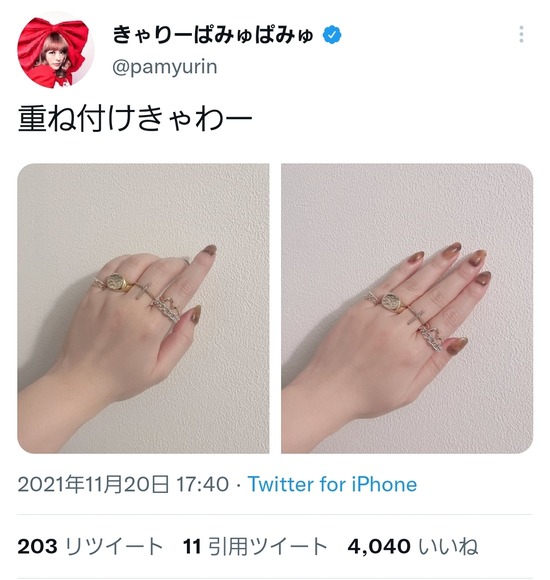The height and width of the screenshot is (580, 550).
Task: View the 11 引用ツイート list
Action: click(255, 546)
